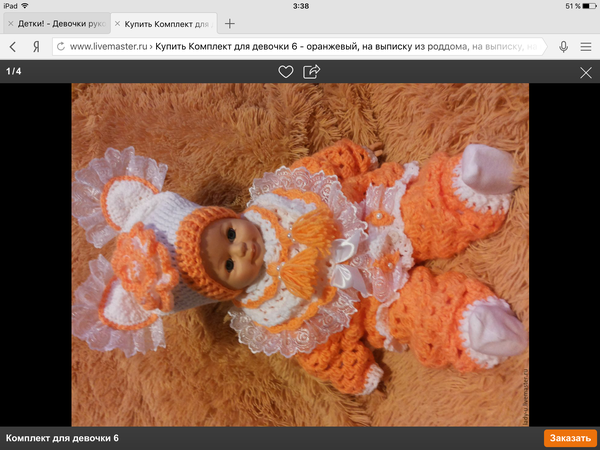This screenshot has height=450, width=600.
Task: Tap the clock in the status bar
Action: point(300,6)
